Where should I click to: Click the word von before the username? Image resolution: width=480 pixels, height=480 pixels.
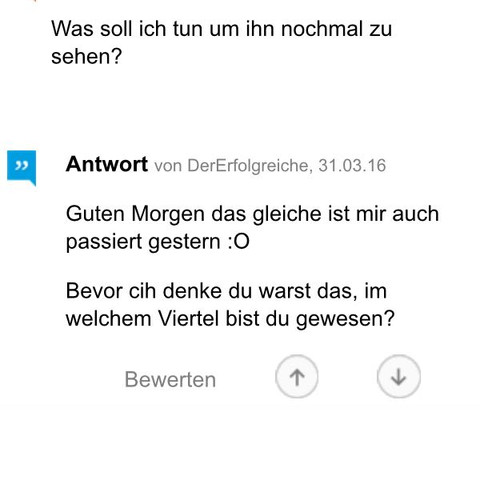tap(168, 166)
